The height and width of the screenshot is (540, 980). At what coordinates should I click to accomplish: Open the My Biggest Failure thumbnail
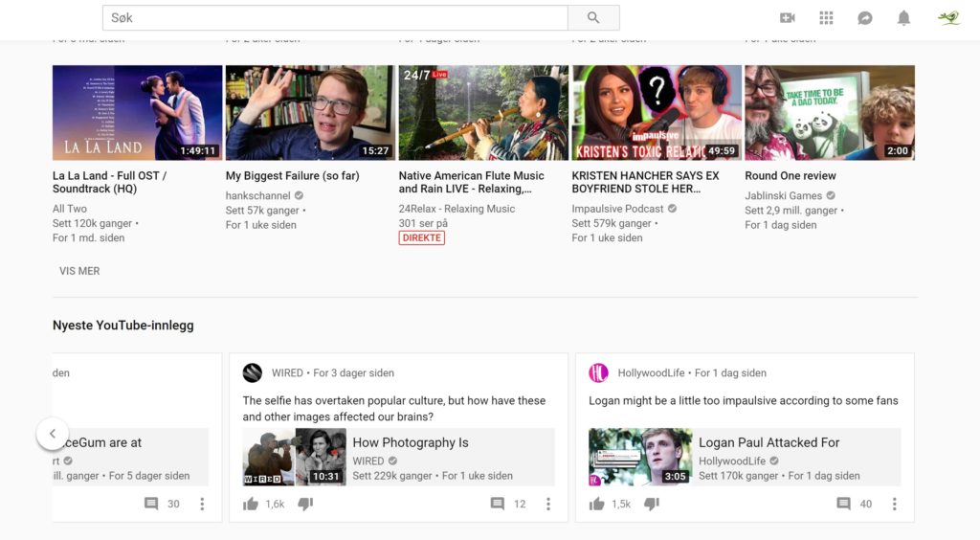311,113
